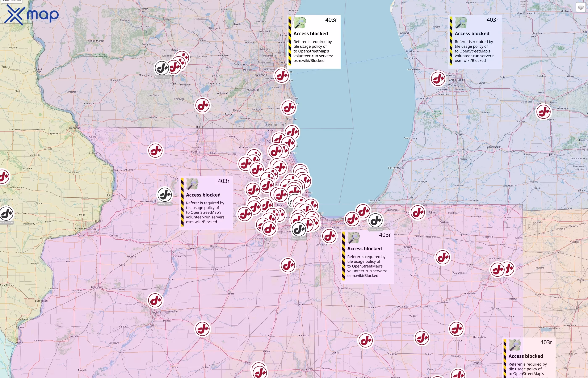588x378 pixels.
Task: Select the red marker near Columbia City
Action: [x=443, y=257]
